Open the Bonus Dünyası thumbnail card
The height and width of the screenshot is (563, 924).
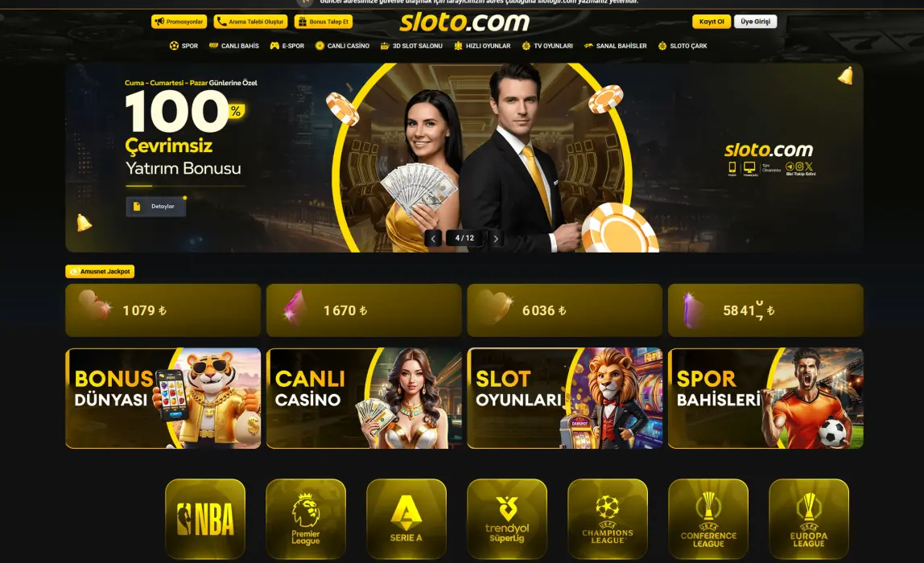(163, 398)
